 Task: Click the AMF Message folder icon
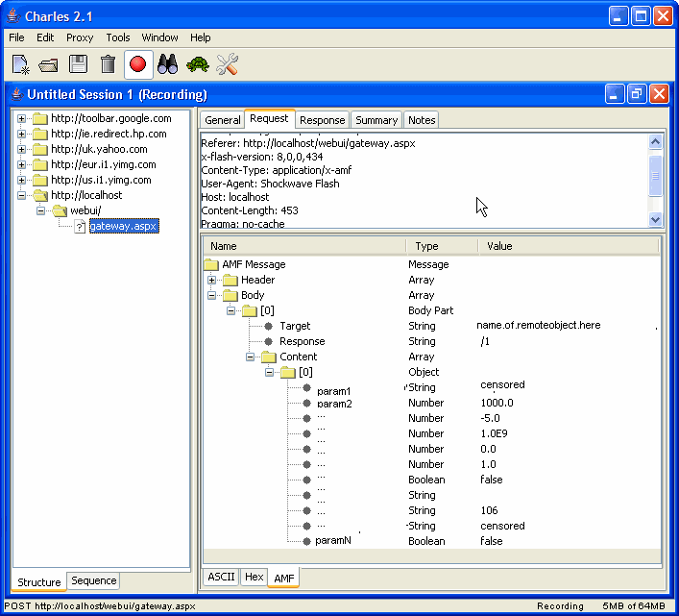tap(211, 264)
